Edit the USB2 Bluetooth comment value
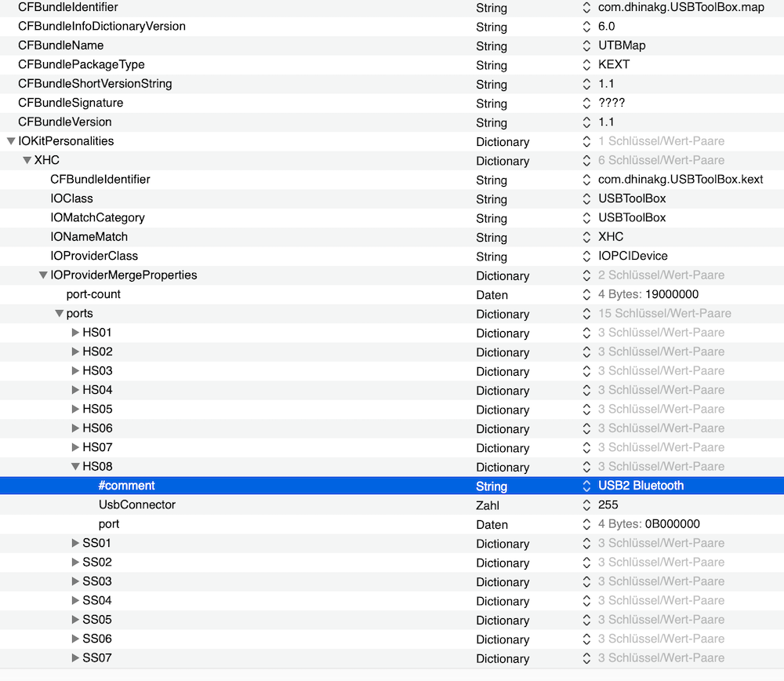The width and height of the screenshot is (784, 681). tap(641, 486)
